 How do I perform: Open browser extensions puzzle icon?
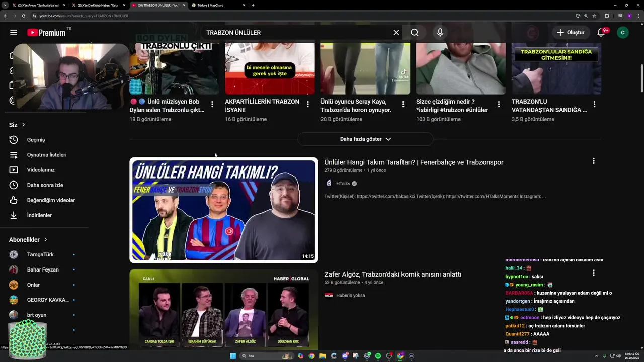tap(607, 16)
